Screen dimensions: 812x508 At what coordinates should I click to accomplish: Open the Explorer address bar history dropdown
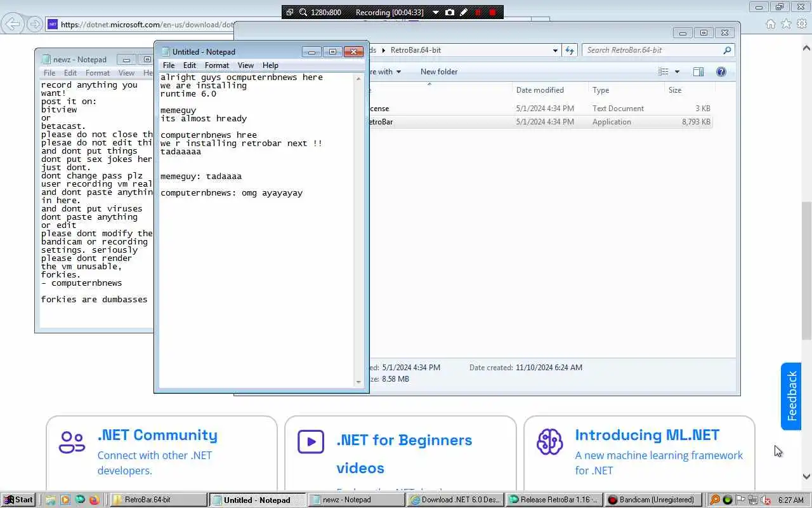click(555, 50)
